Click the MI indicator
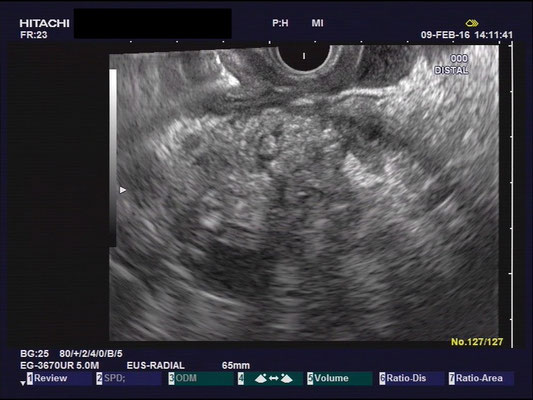533x400 pixels. (x=317, y=23)
